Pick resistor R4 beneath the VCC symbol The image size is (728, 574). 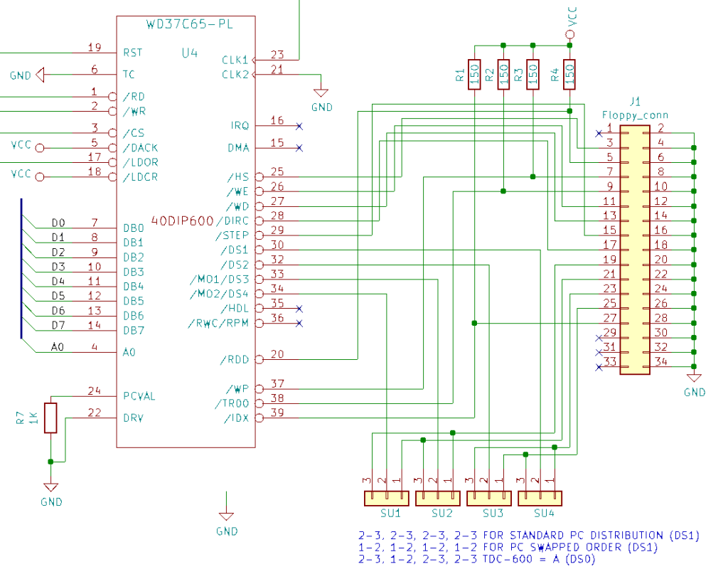[569, 74]
